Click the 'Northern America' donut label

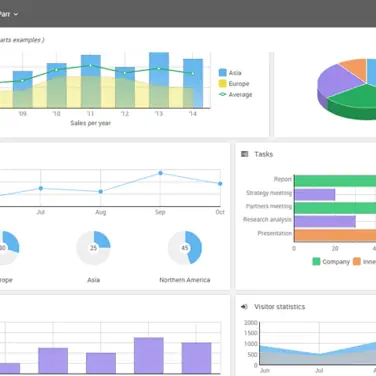coord(185,280)
